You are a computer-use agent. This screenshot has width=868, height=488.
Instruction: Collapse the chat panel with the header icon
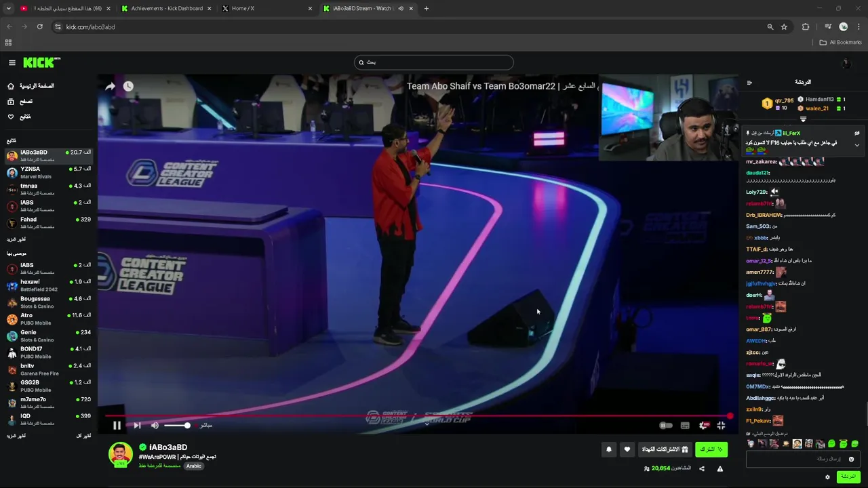click(x=749, y=83)
